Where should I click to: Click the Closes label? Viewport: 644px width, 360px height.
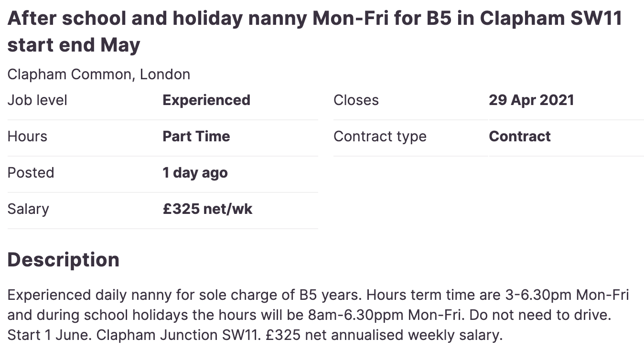pyautogui.click(x=356, y=100)
